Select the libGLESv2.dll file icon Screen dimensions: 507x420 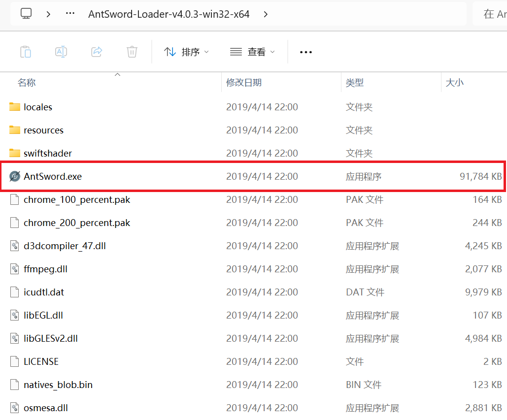tap(15, 338)
